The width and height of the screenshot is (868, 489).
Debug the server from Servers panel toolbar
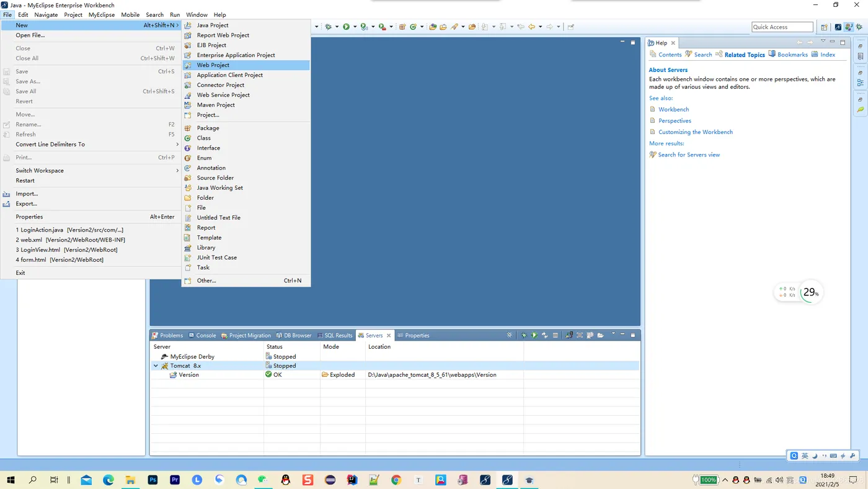(524, 335)
